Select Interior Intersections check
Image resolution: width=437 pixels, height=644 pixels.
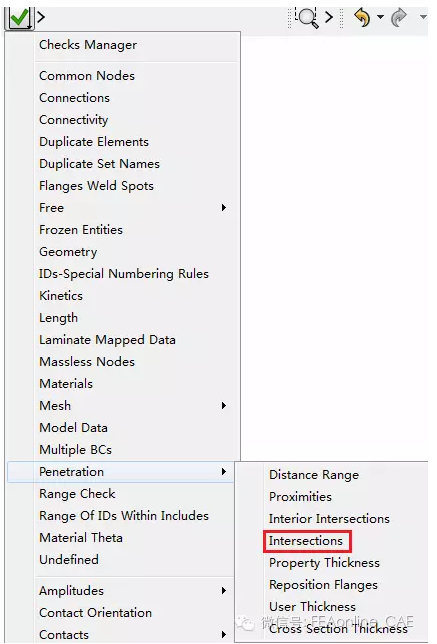point(329,519)
